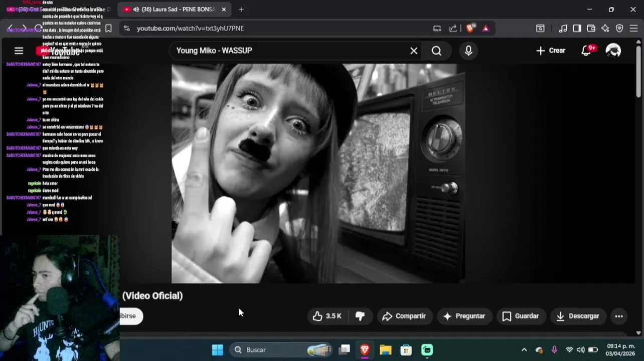
Task: Open site settings icon in address bar
Action: (x=126, y=28)
